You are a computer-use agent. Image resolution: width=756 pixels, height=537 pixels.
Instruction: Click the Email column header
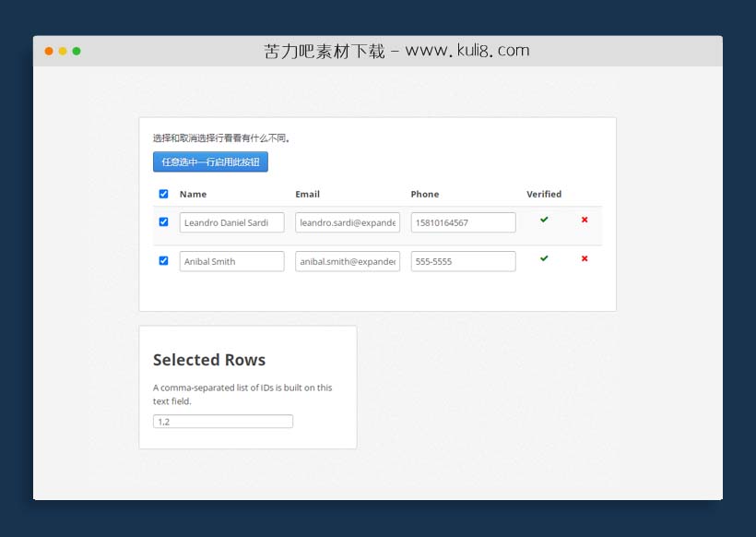(x=307, y=194)
